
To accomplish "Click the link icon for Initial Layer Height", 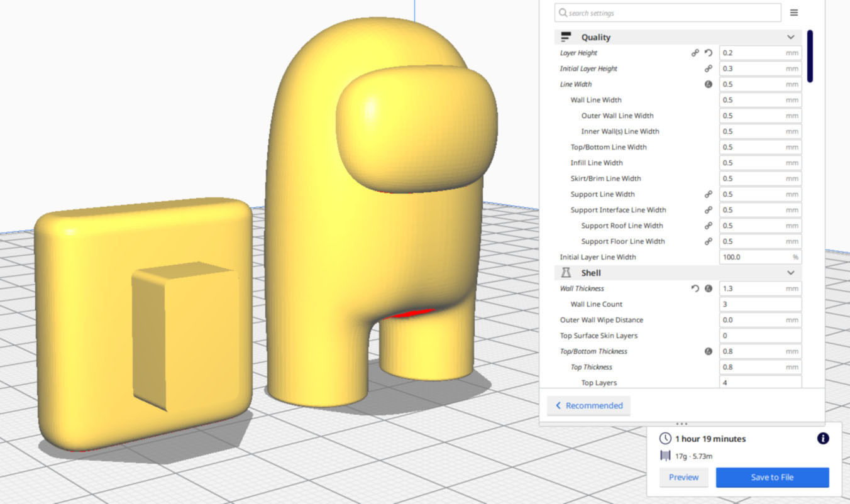I will (709, 69).
